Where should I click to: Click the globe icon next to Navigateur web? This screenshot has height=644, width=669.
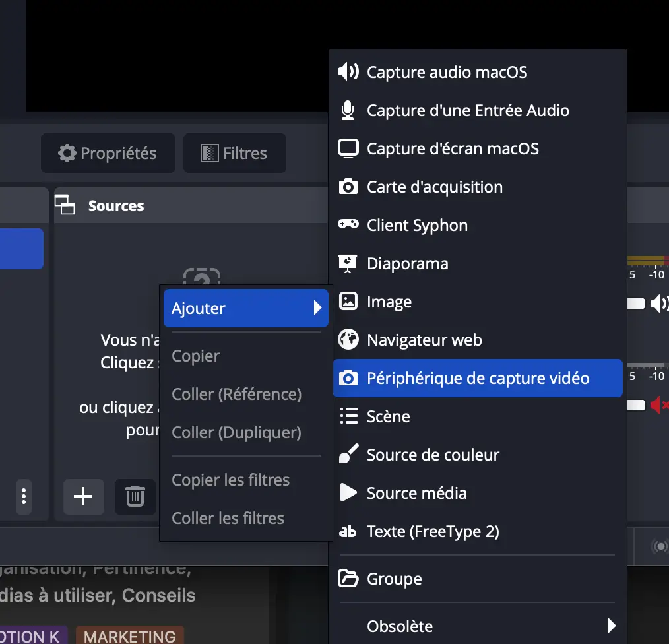(348, 340)
